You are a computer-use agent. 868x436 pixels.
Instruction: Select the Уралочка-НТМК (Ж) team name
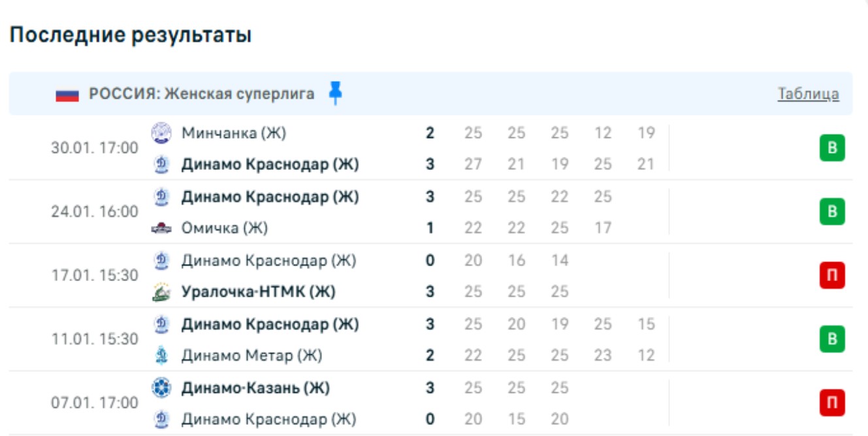coord(258,292)
